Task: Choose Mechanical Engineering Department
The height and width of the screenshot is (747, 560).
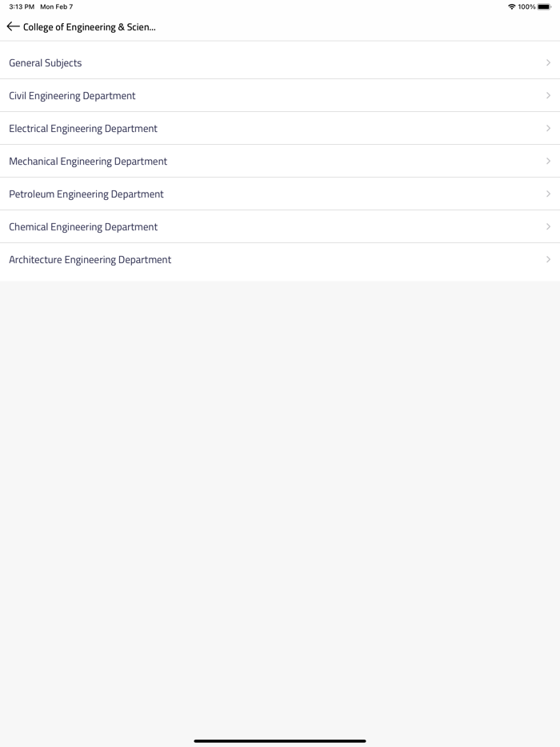Action: [88, 162]
